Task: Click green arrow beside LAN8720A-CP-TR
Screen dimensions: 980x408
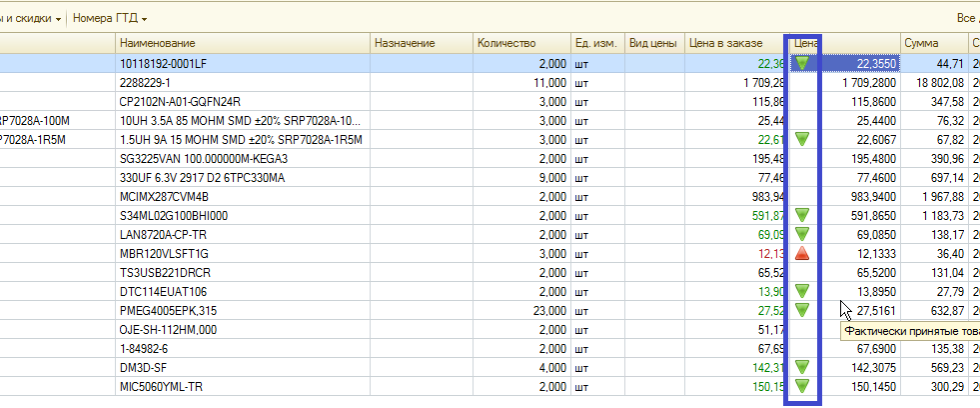Action: coord(802,234)
